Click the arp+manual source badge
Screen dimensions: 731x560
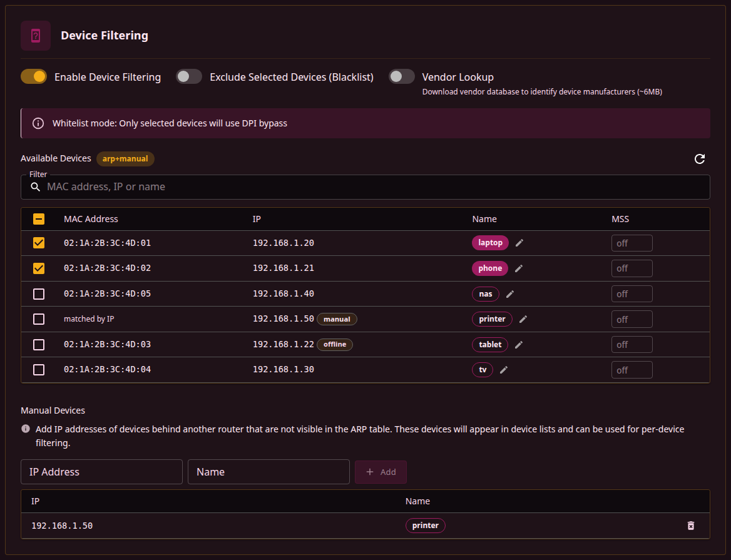tap(125, 159)
